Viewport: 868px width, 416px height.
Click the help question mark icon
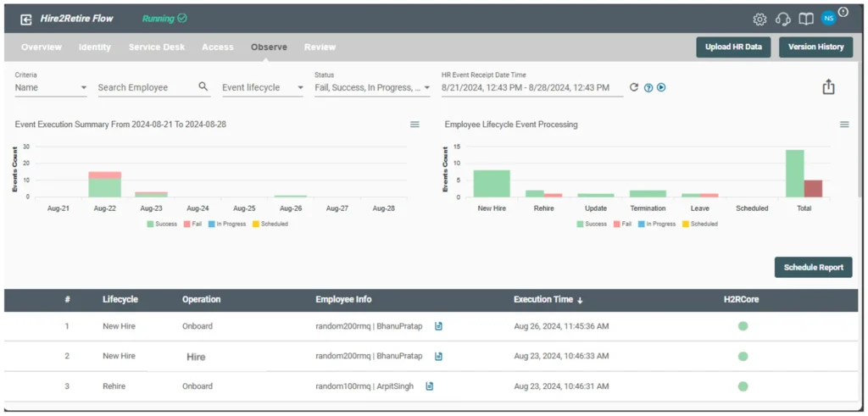(648, 87)
